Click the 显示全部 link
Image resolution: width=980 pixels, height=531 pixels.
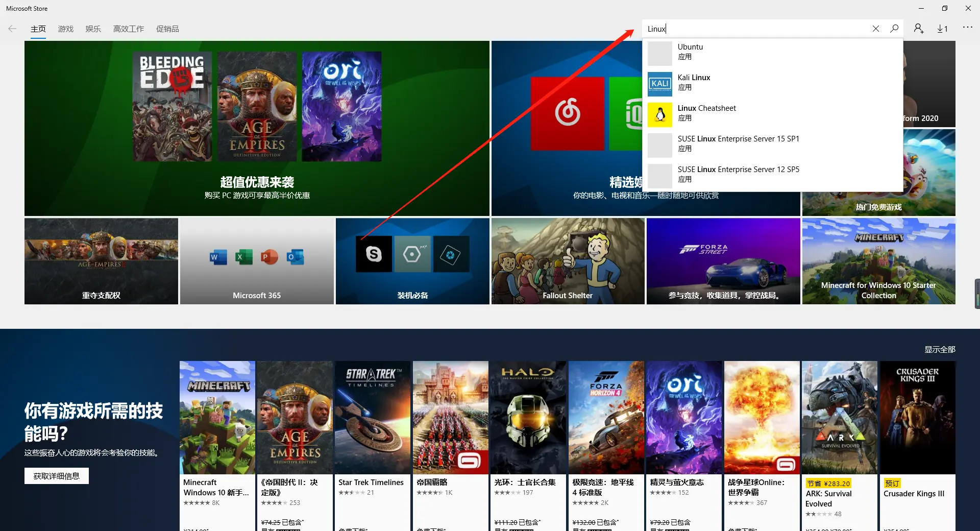tap(940, 350)
